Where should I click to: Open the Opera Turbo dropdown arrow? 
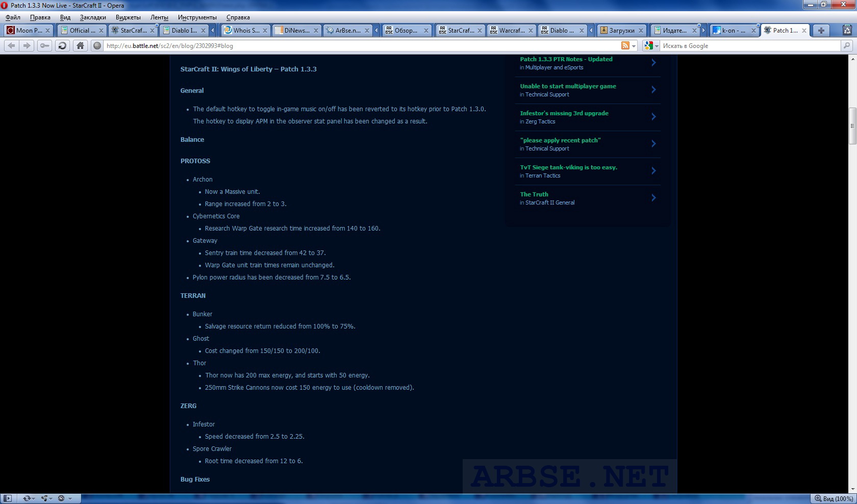click(70, 498)
